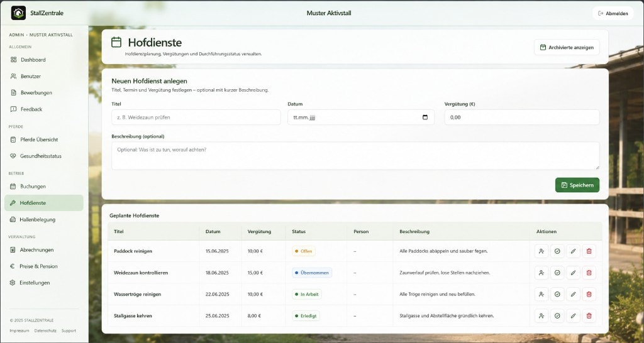Click the date 22.06.2025
The width and height of the screenshot is (644, 343).
pyautogui.click(x=217, y=294)
